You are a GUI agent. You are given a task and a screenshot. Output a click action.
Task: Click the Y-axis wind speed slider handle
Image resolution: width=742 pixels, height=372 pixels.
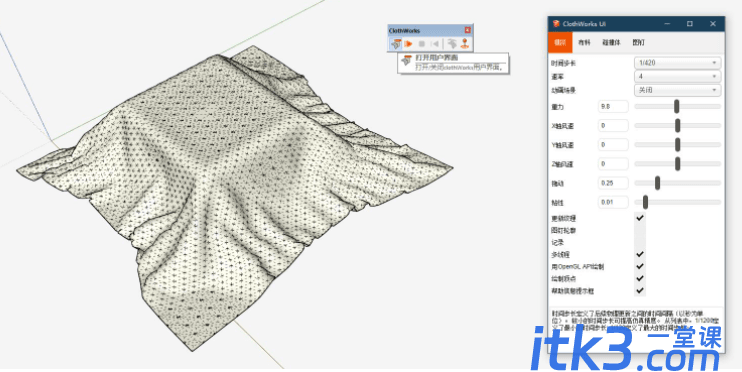point(677,144)
